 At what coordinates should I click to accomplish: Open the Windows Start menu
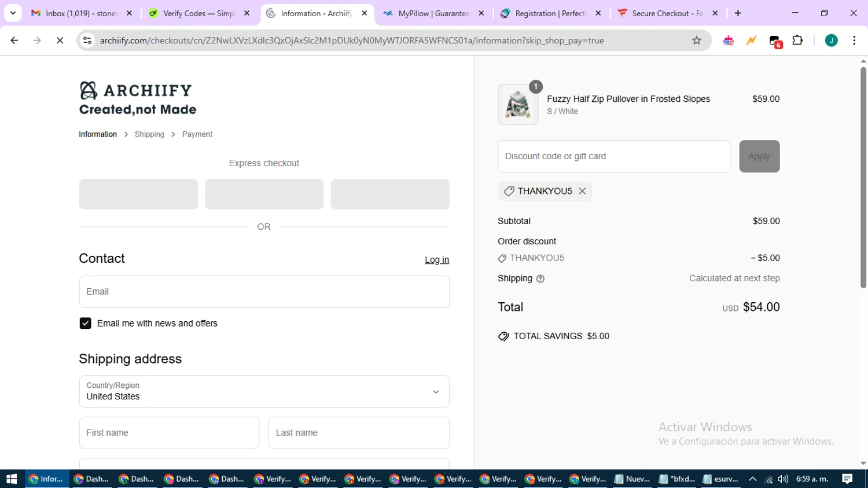pyautogui.click(x=12, y=479)
